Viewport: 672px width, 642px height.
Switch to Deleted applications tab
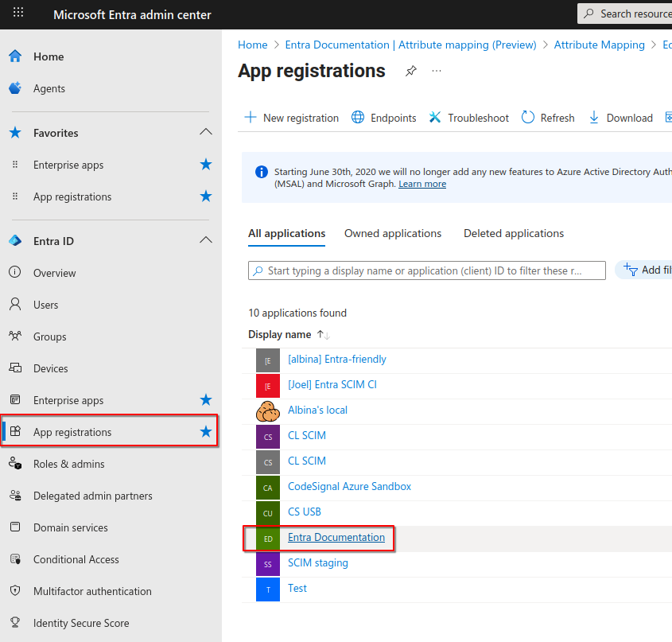[x=514, y=233]
